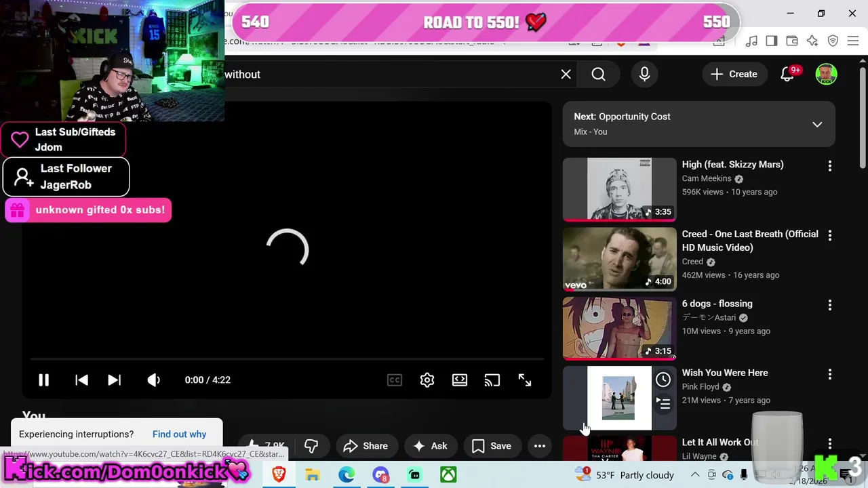Use the YouTube page vertical scrollbar
This screenshot has width=868, height=488.
click(x=863, y=117)
